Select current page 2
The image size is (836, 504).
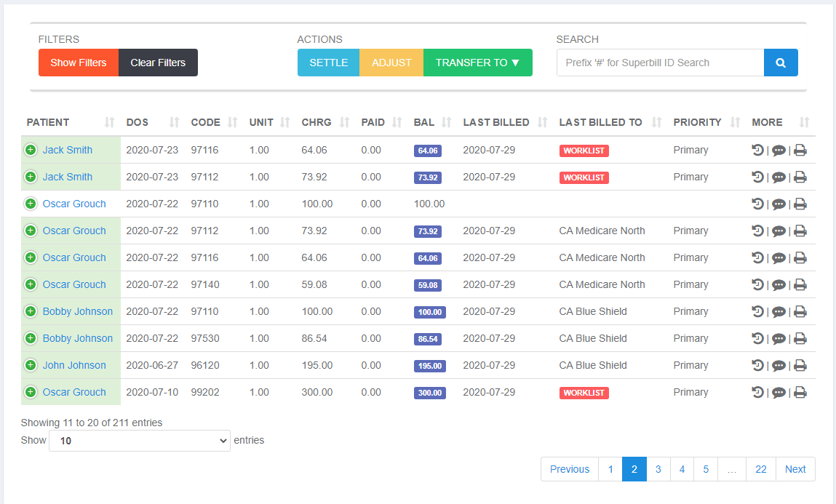click(x=634, y=469)
